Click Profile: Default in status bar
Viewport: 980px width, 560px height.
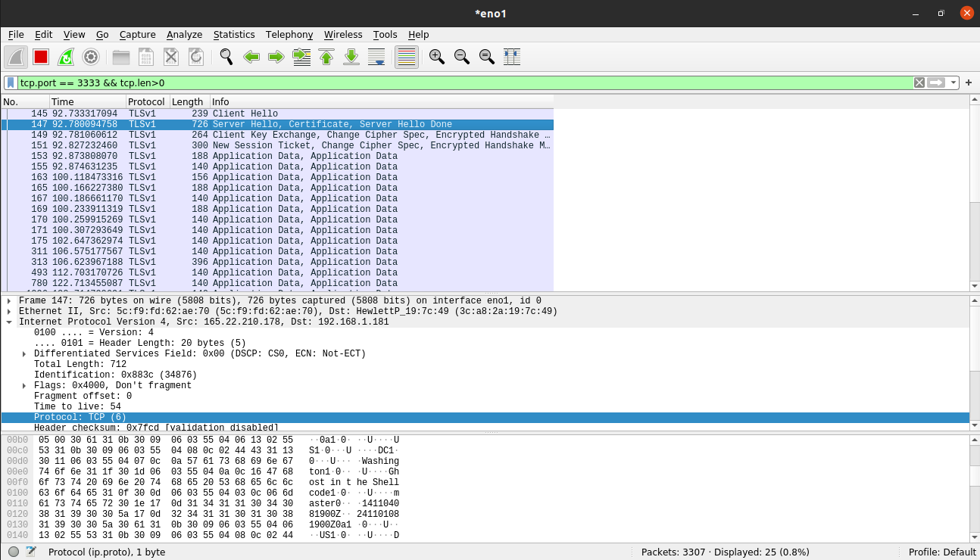942,552
